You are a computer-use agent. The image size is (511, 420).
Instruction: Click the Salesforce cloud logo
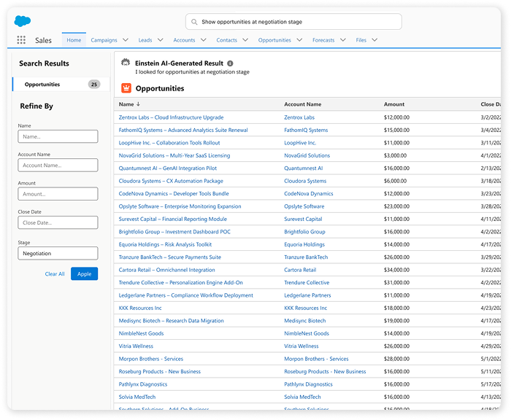pos(23,21)
